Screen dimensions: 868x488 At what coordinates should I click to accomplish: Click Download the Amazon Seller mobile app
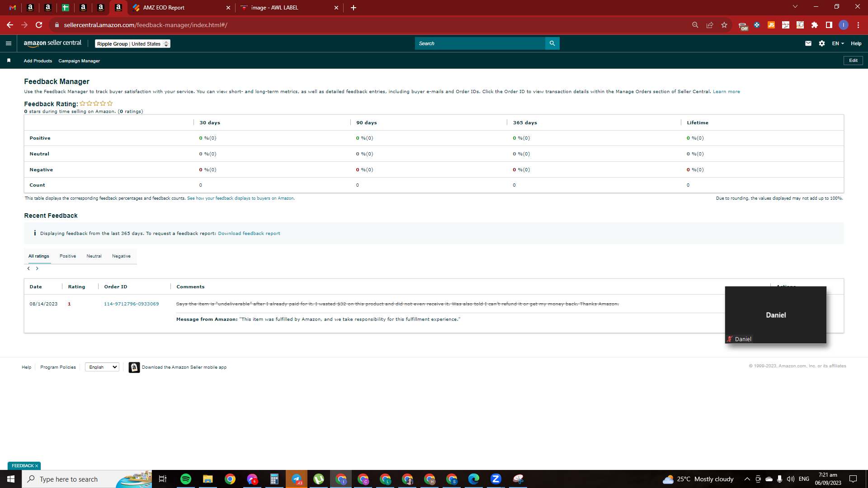click(184, 367)
